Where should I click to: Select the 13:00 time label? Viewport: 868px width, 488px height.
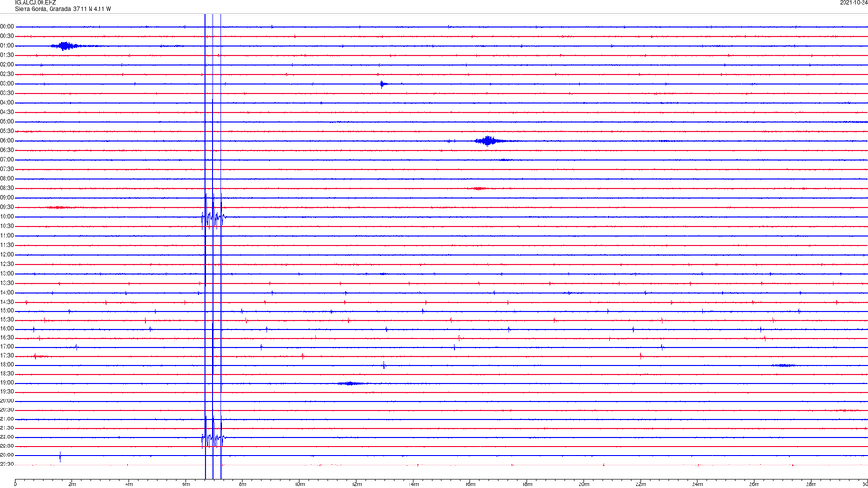click(x=6, y=273)
